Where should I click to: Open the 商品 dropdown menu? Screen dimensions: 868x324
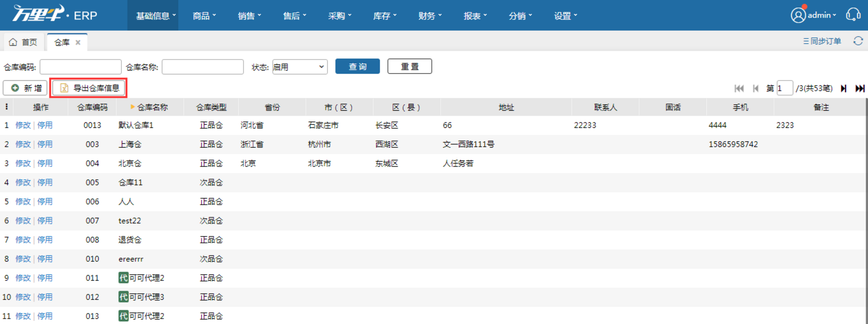[204, 16]
